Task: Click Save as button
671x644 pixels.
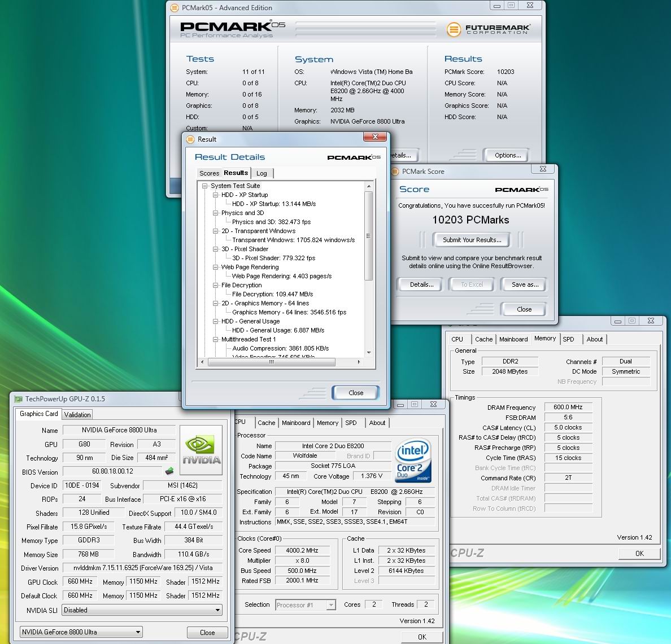Action: [525, 284]
